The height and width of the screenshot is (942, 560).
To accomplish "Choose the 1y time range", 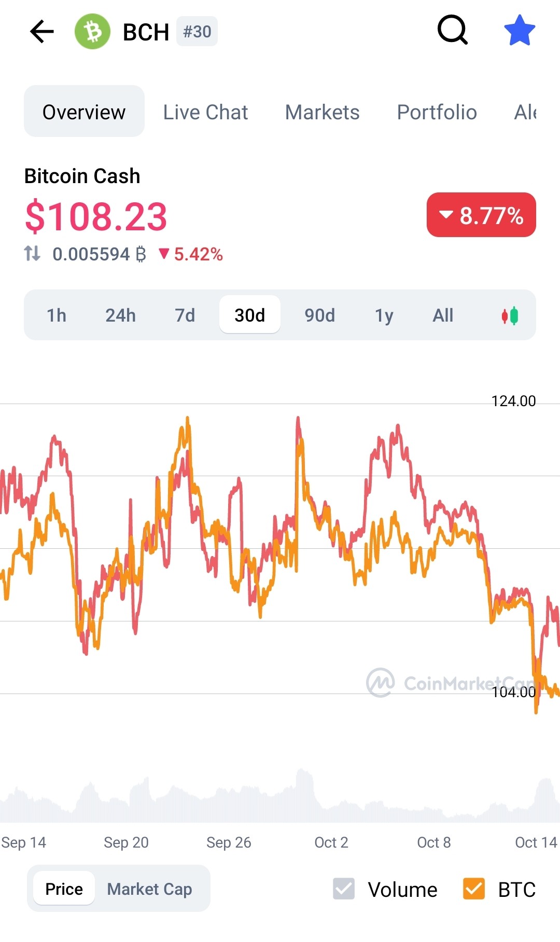I will pos(384,315).
